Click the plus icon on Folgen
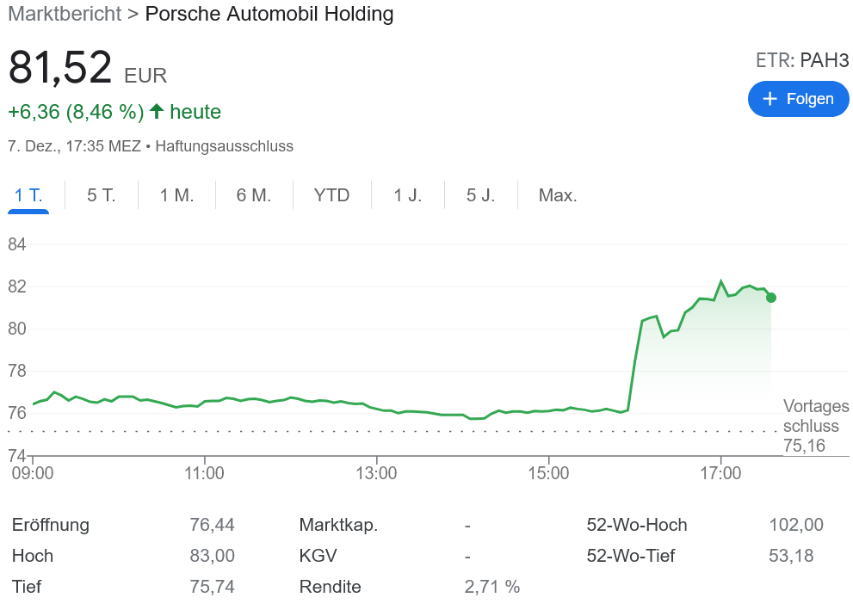Viewport: 853px width, 616px height. (x=770, y=99)
